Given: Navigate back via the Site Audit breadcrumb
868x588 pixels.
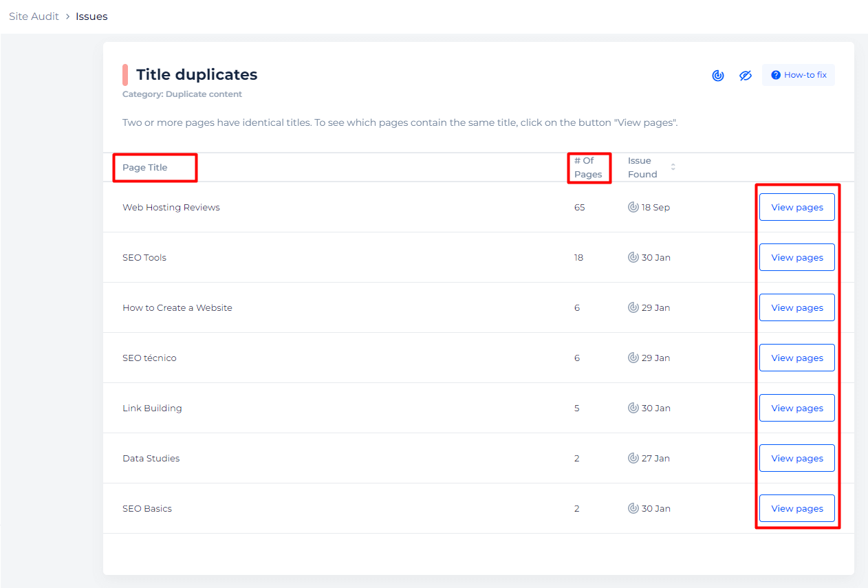Looking at the screenshot, I should click(33, 16).
